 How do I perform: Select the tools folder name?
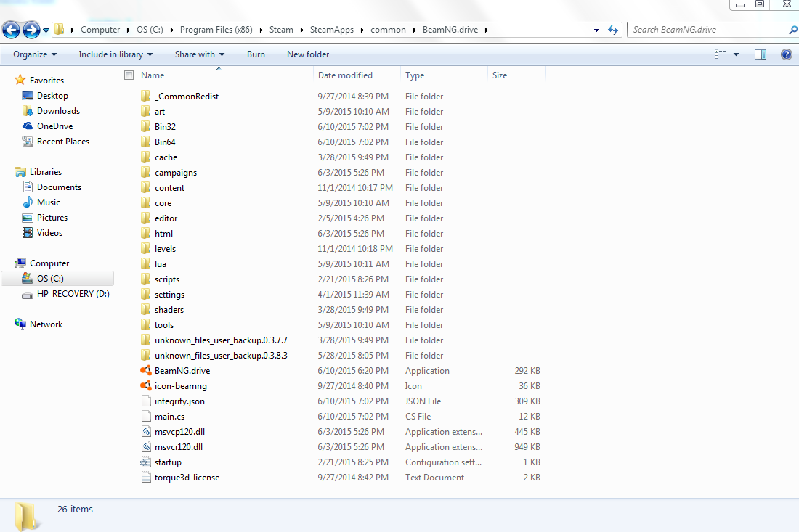tap(164, 325)
